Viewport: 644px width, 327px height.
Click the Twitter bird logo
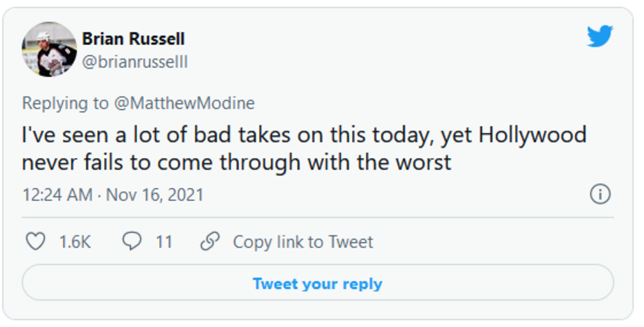click(600, 36)
